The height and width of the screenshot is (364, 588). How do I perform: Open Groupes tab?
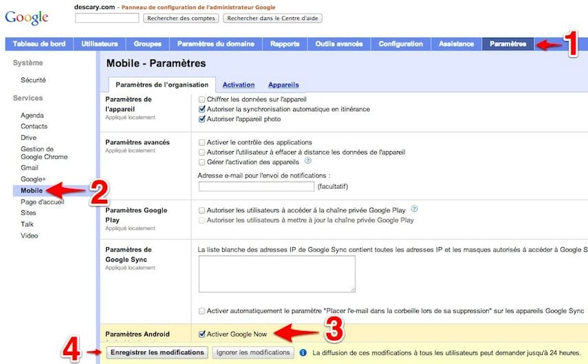[x=148, y=44]
